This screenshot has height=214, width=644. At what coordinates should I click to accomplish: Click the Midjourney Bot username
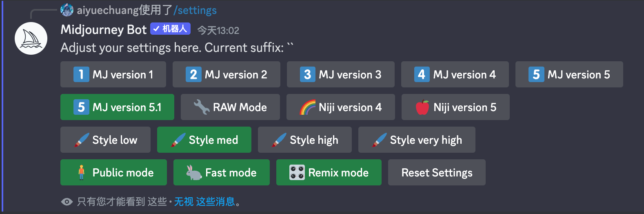(103, 29)
